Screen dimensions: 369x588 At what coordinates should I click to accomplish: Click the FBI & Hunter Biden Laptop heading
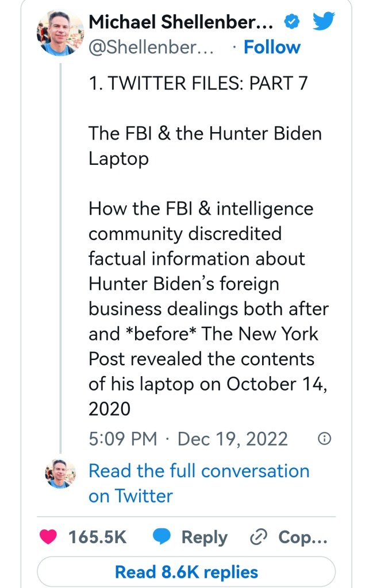point(205,146)
